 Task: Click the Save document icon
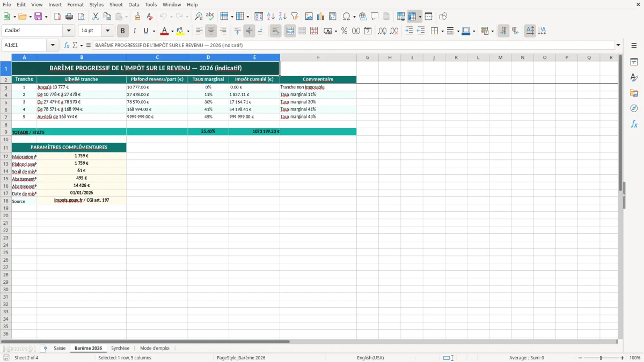(x=38, y=17)
